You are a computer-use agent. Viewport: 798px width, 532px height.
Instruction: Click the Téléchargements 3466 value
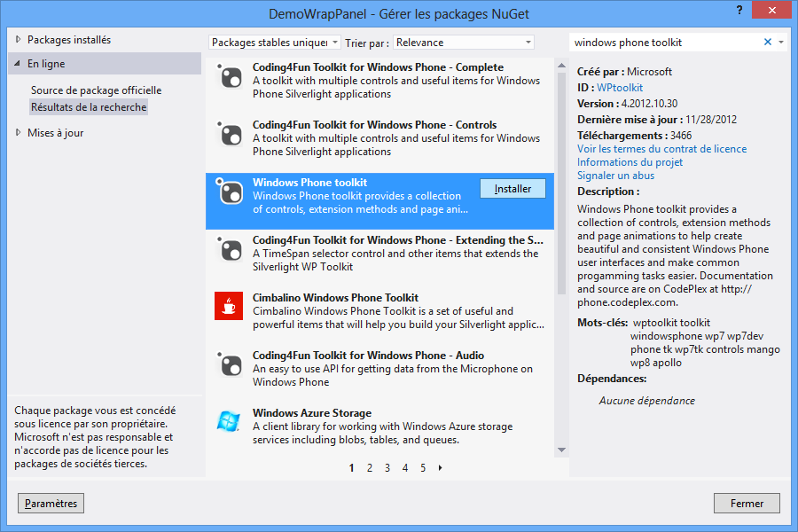[x=681, y=136]
